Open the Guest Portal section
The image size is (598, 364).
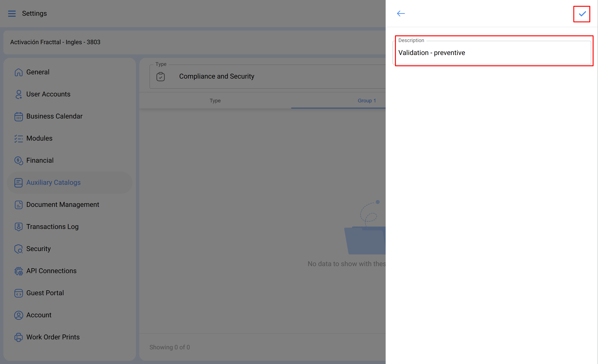(x=45, y=293)
